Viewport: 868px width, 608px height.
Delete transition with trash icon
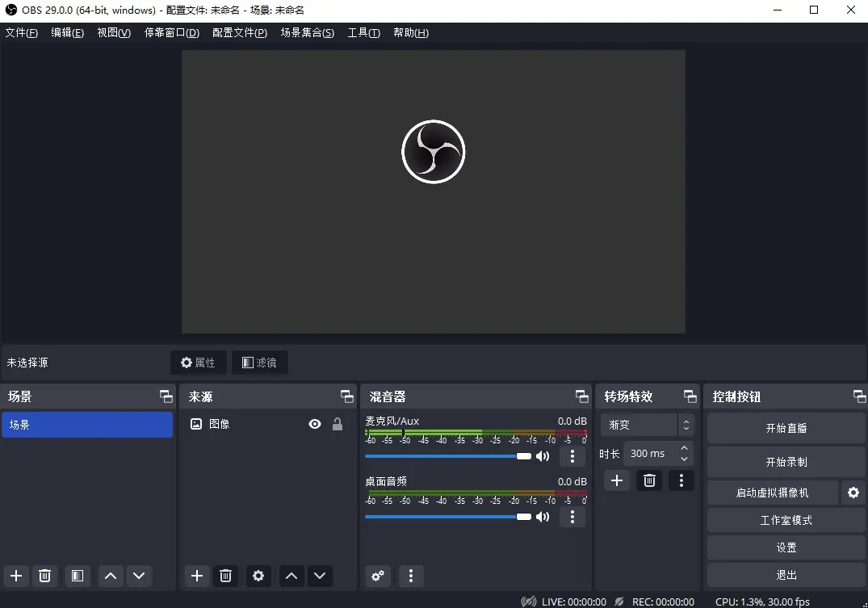pyautogui.click(x=649, y=480)
